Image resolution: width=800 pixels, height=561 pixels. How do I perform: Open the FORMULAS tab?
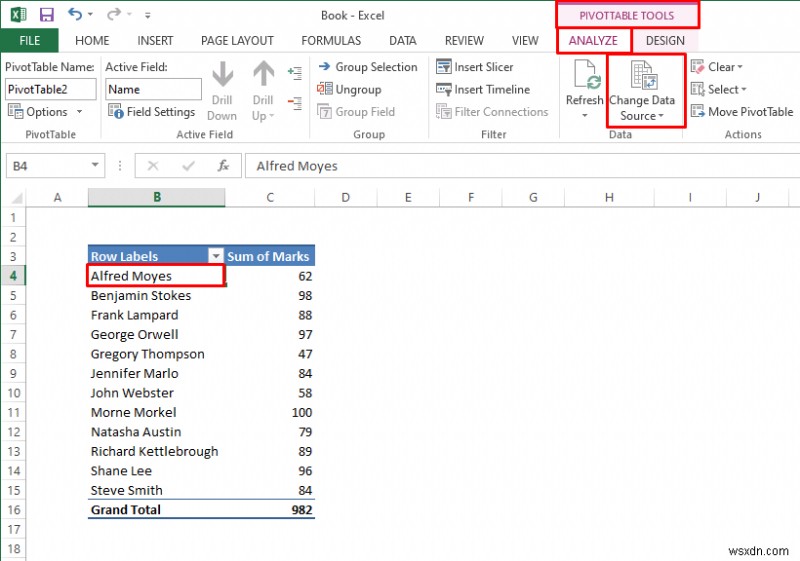pyautogui.click(x=331, y=41)
